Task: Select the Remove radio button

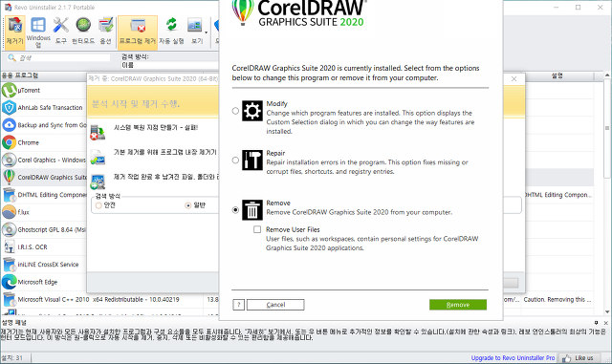Action: (x=235, y=210)
